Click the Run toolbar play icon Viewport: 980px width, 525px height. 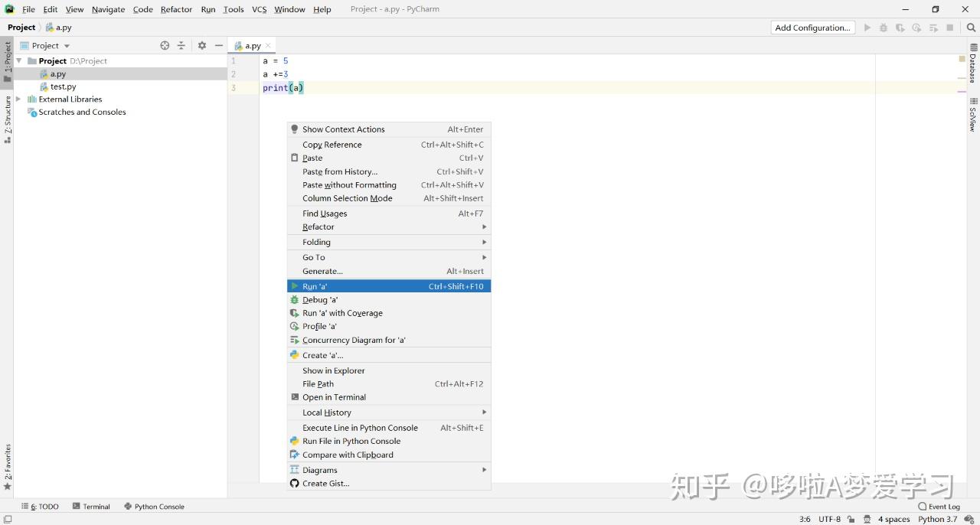click(867, 28)
